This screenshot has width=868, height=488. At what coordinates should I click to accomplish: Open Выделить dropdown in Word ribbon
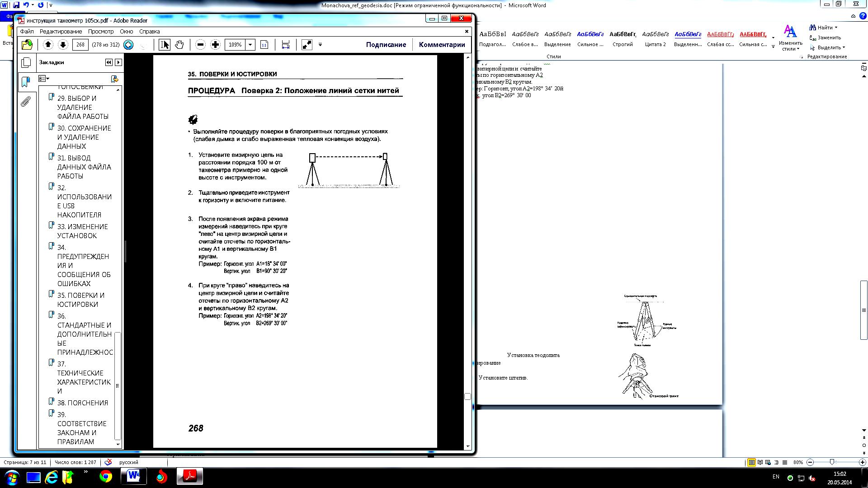tap(844, 47)
